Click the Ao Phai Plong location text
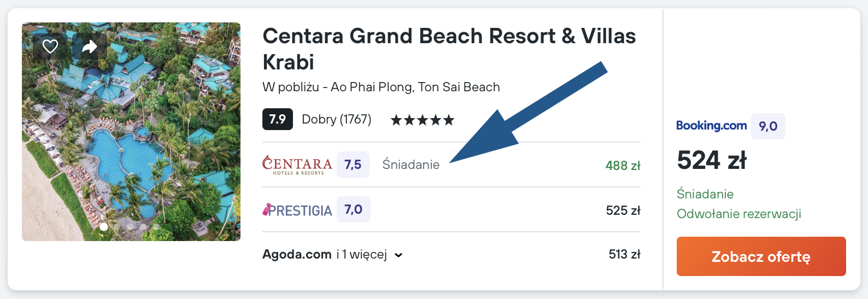Viewport: 868px width, 299px height. point(381,87)
